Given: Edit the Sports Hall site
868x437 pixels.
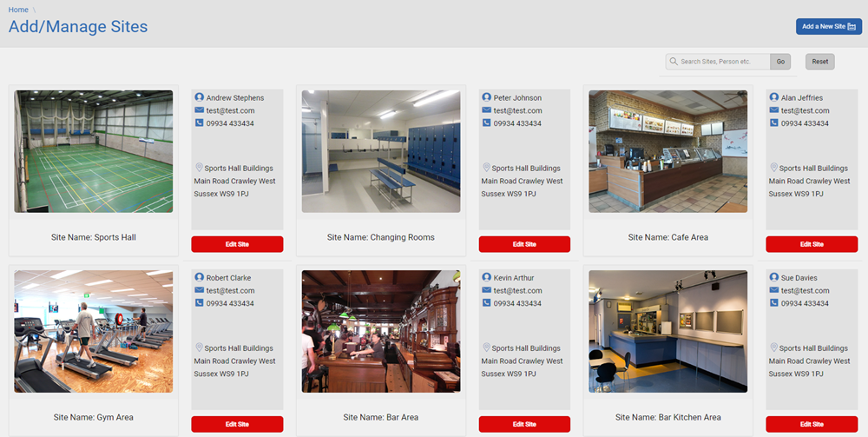Looking at the screenshot, I should pos(237,244).
